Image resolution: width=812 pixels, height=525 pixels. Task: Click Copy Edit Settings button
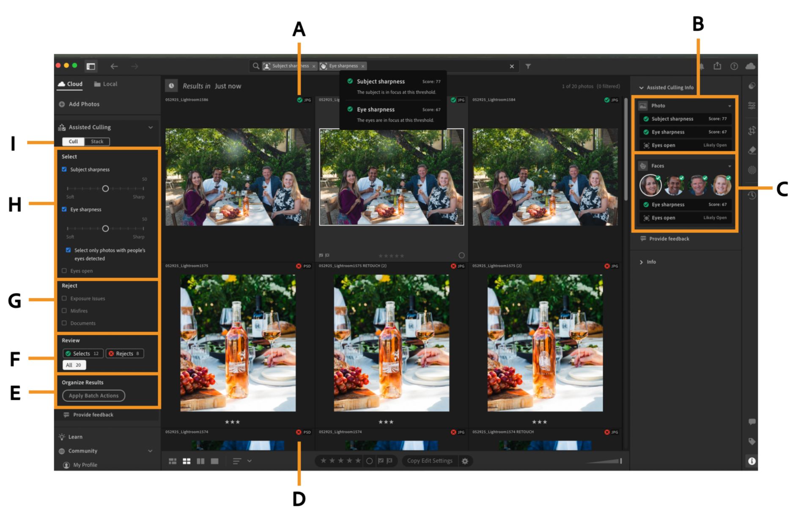[430, 461]
